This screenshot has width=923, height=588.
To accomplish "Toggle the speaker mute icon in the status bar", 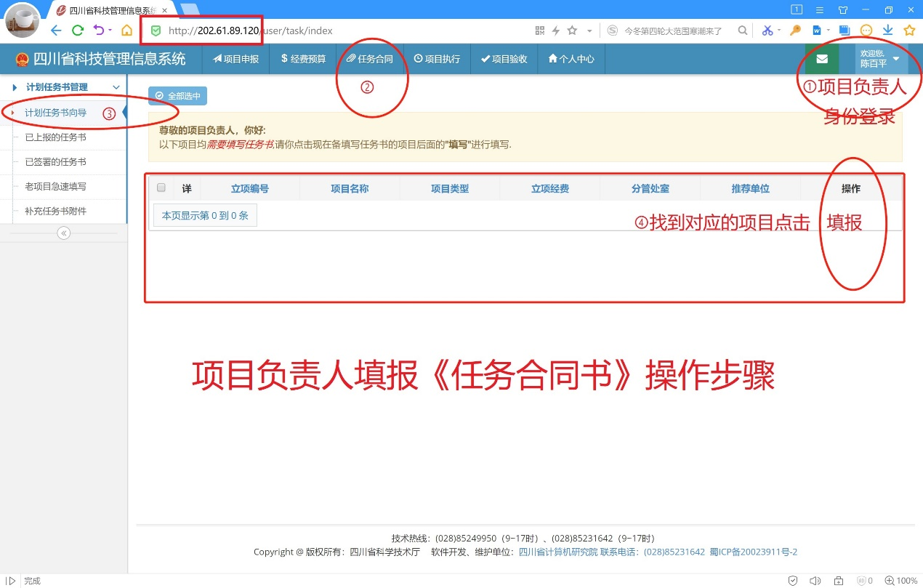I will (815, 581).
